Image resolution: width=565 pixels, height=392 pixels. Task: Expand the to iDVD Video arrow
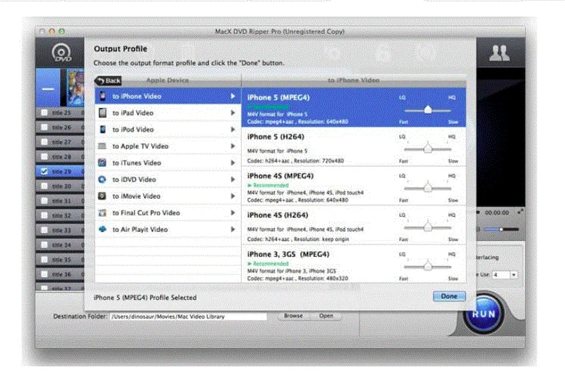point(233,179)
